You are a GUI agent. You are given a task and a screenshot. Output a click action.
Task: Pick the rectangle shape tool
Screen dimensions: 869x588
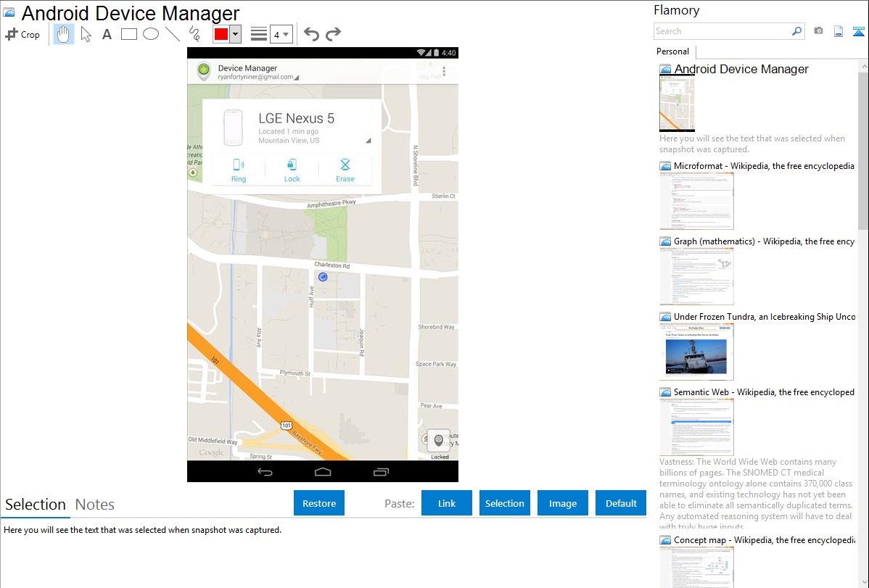point(128,34)
